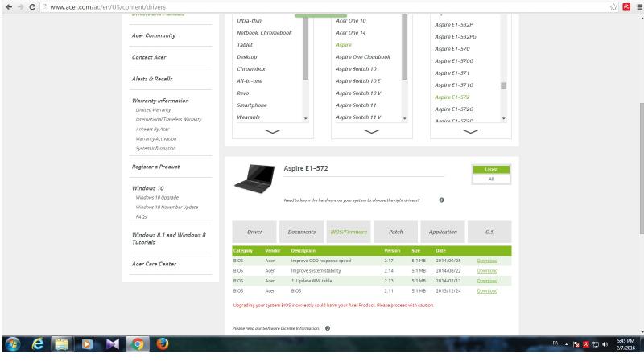This screenshot has width=644, height=362.
Task: Open the Driver tab
Action: pyautogui.click(x=254, y=232)
